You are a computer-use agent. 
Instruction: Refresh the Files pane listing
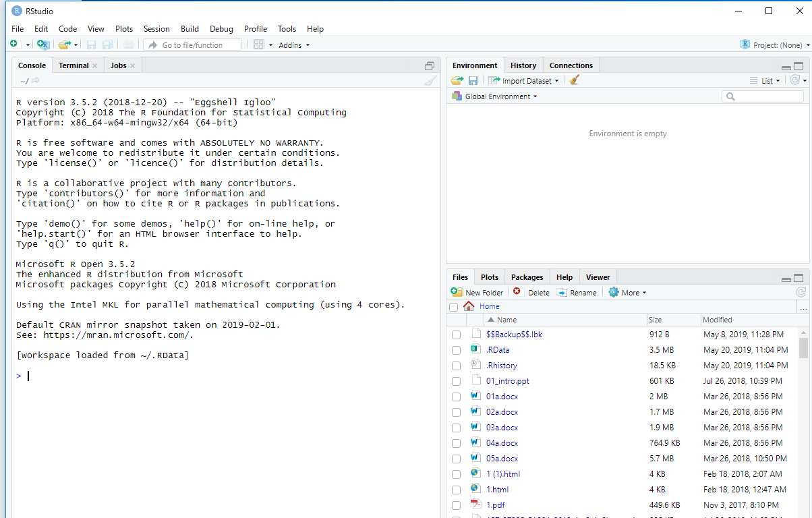tap(801, 292)
